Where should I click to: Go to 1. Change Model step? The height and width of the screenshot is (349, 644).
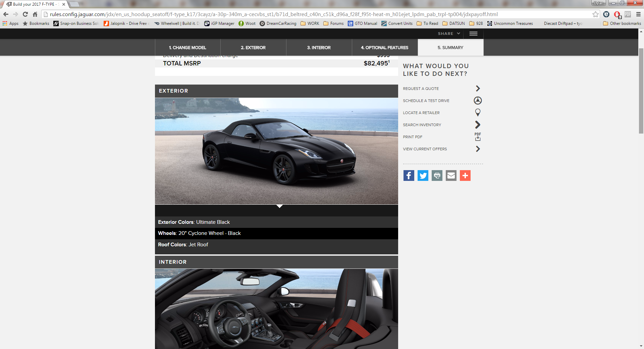[x=187, y=47]
